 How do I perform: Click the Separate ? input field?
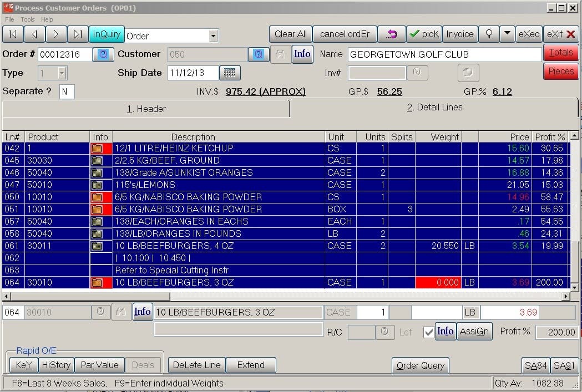tap(67, 91)
